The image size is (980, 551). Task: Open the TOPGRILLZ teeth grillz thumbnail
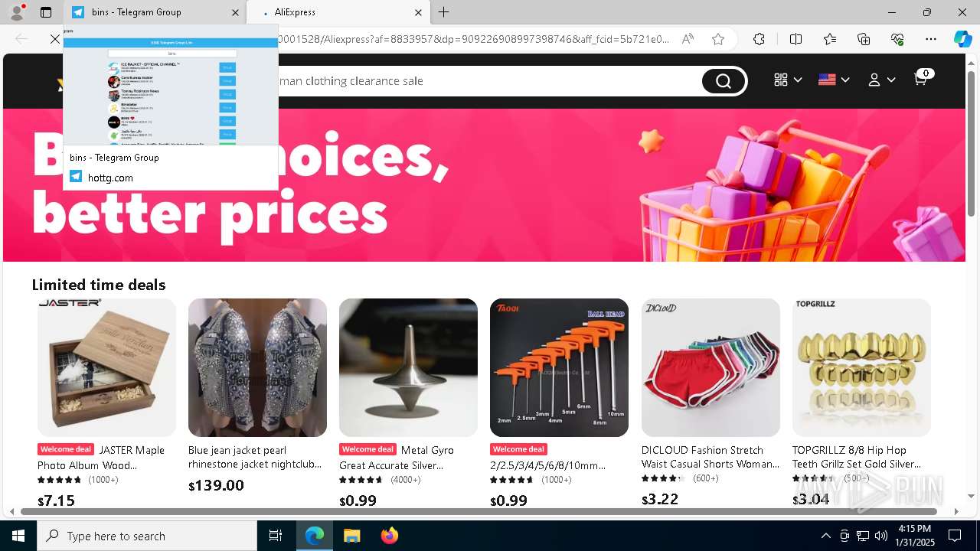click(861, 367)
